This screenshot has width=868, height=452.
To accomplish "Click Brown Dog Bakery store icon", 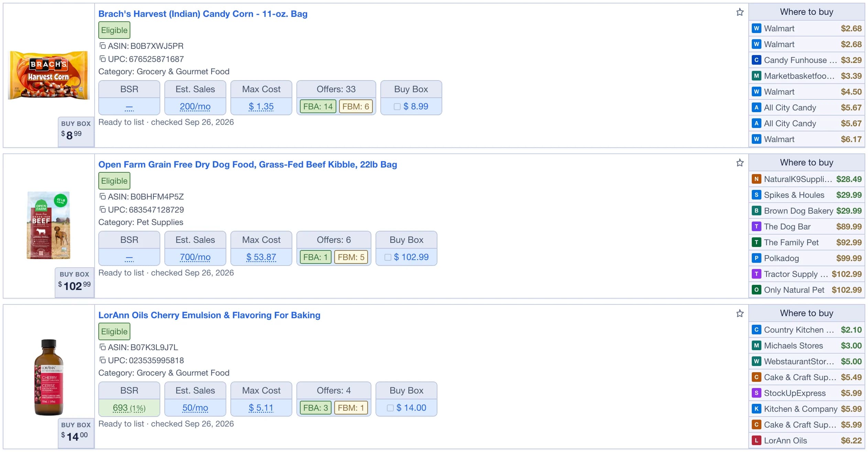I will click(x=756, y=211).
